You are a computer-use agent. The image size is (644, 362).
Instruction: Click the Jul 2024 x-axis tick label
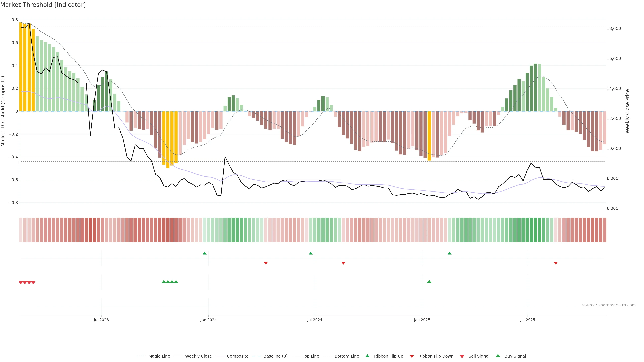[x=314, y=320]
